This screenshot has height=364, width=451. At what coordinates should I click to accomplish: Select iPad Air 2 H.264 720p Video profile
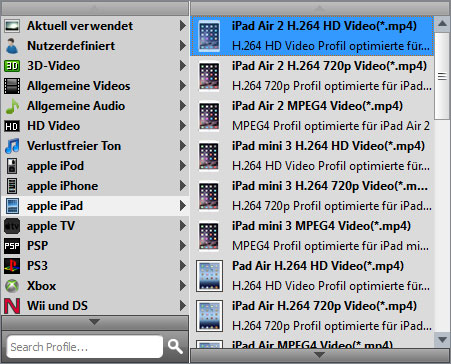coord(312,76)
